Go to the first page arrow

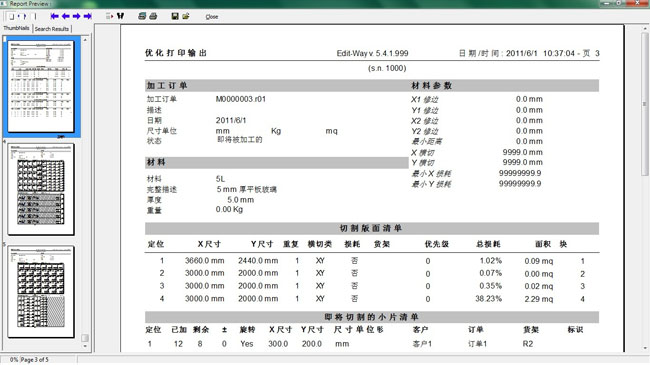pyautogui.click(x=54, y=16)
